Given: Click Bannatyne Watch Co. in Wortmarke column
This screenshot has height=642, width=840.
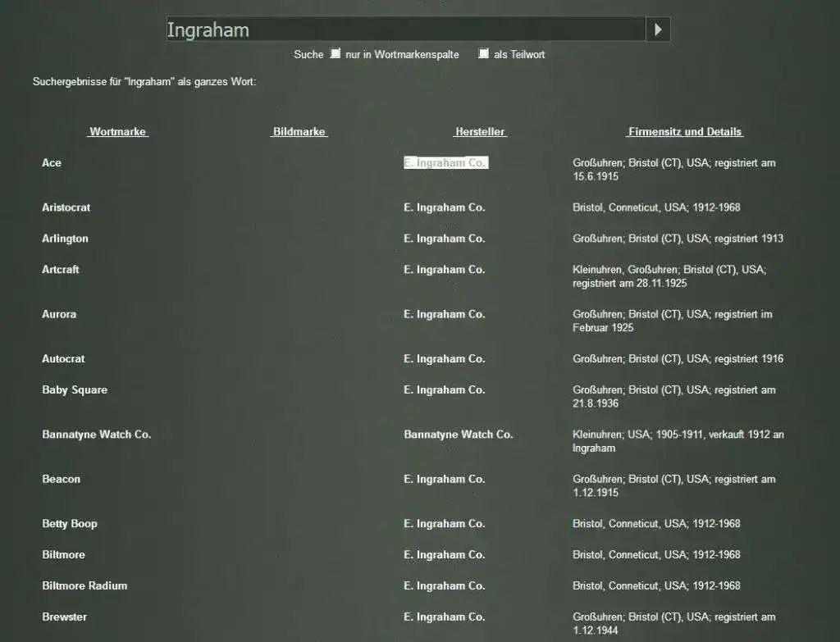Looking at the screenshot, I should pos(97,435).
